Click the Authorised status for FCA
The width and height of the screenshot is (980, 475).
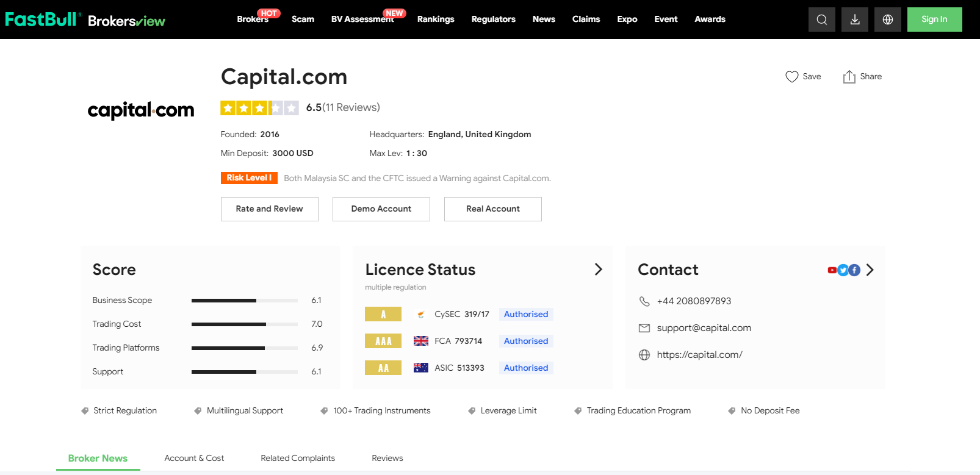pos(526,341)
